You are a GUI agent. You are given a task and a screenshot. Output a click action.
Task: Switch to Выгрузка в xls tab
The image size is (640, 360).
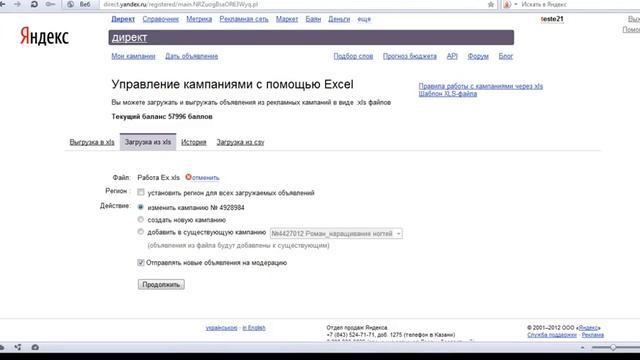92,142
